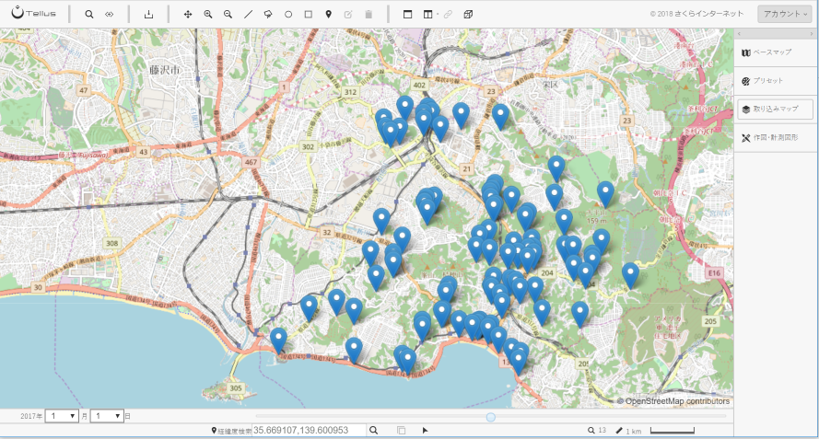The height and width of the screenshot is (439, 819).
Task: Click the download export icon
Action: [x=149, y=14]
